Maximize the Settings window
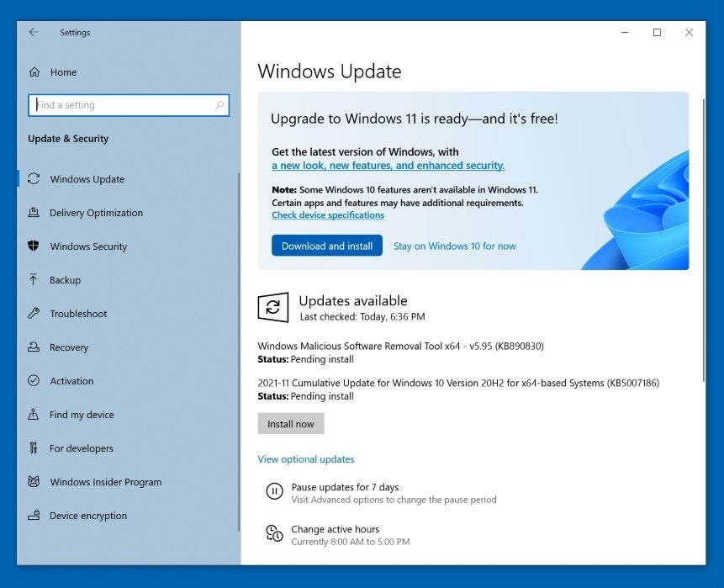The image size is (724, 588). [x=657, y=32]
